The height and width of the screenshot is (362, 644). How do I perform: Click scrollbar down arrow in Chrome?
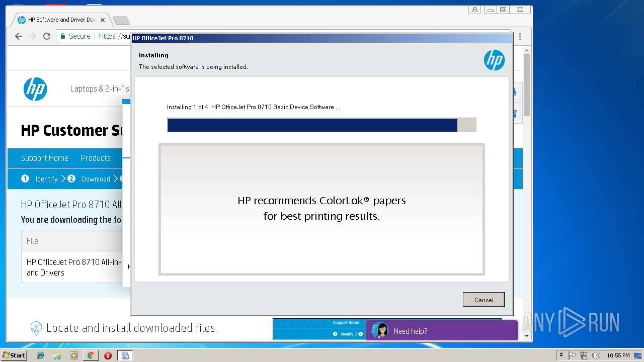[x=527, y=335]
